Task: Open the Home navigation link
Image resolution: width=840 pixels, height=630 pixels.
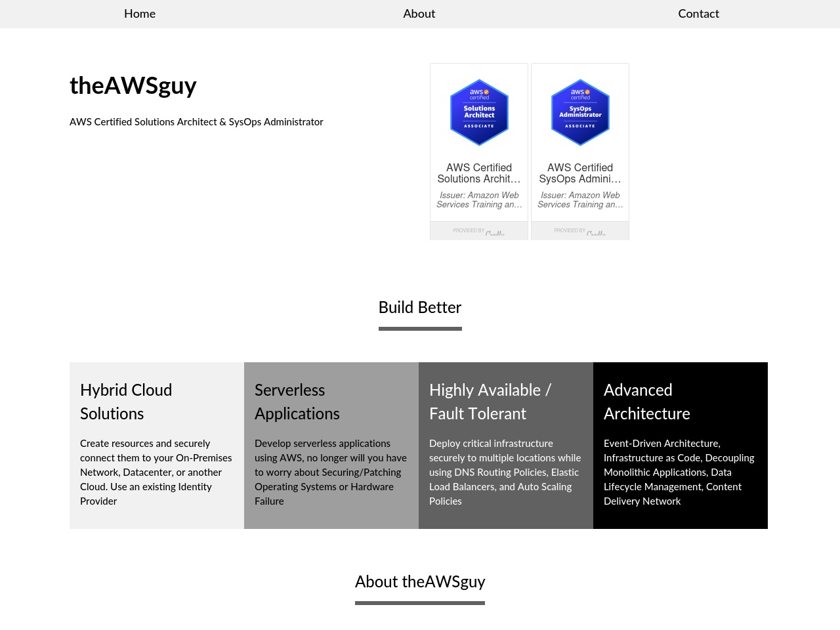Action: pyautogui.click(x=140, y=14)
